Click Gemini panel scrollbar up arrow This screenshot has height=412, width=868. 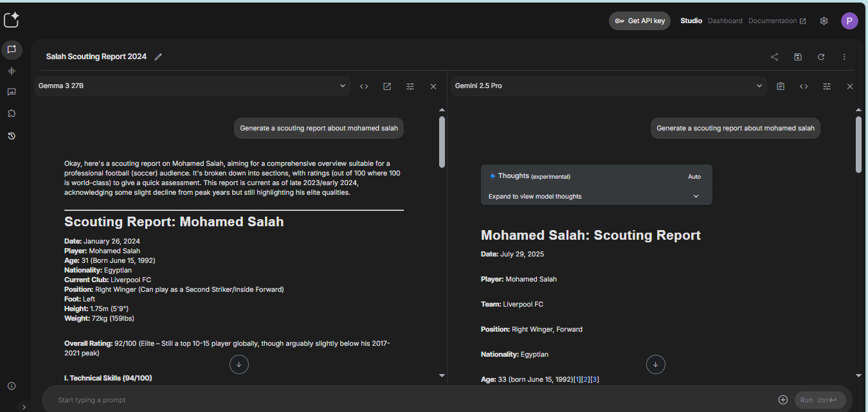[859, 110]
